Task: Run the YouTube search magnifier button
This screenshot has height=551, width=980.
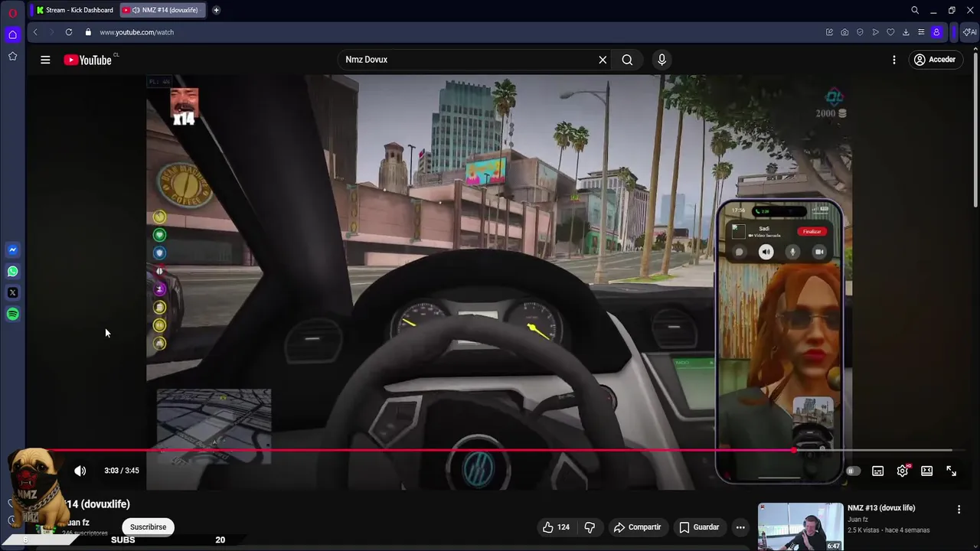Action: 627,60
